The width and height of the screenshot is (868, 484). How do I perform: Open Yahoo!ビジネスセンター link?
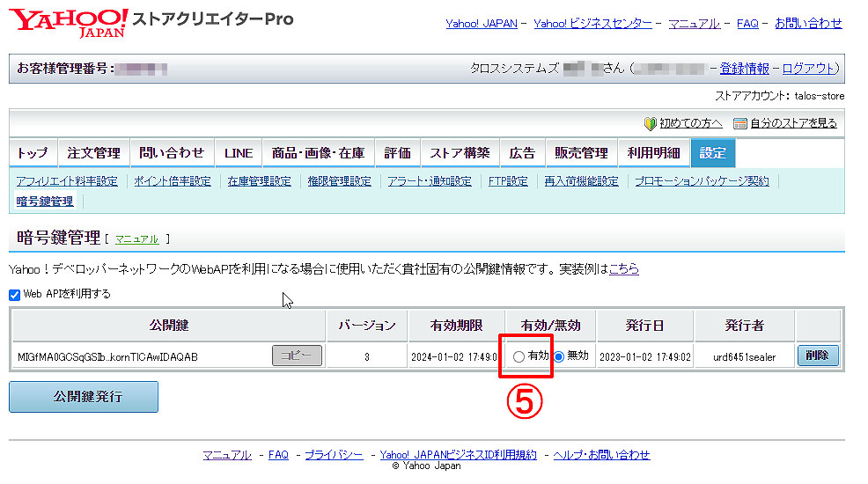point(592,24)
